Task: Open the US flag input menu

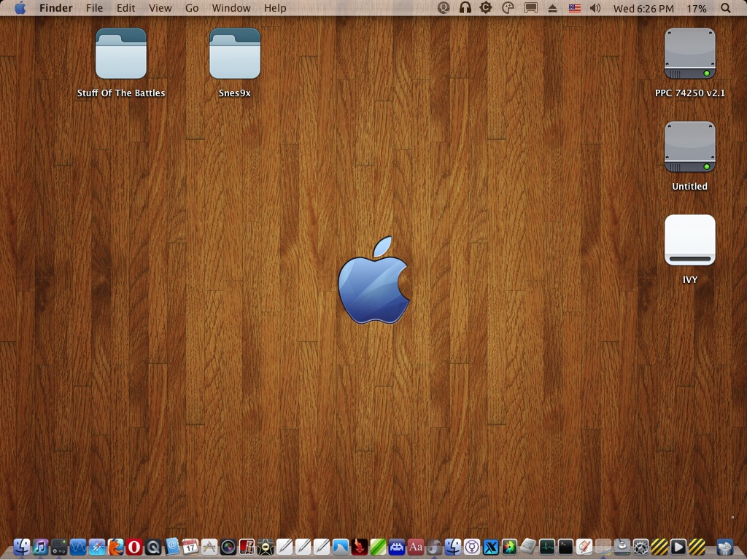Action: (x=575, y=8)
